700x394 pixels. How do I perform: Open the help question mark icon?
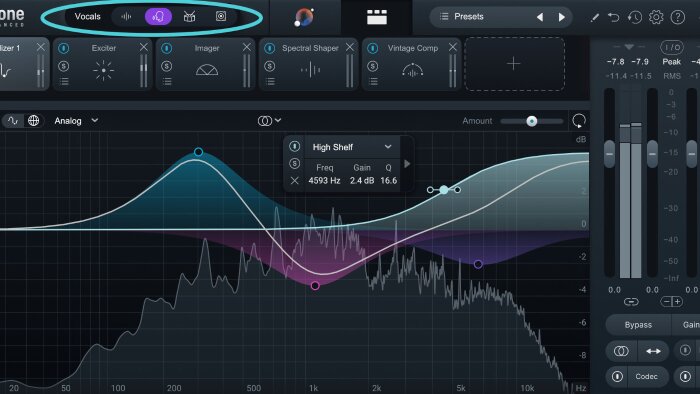[678, 17]
